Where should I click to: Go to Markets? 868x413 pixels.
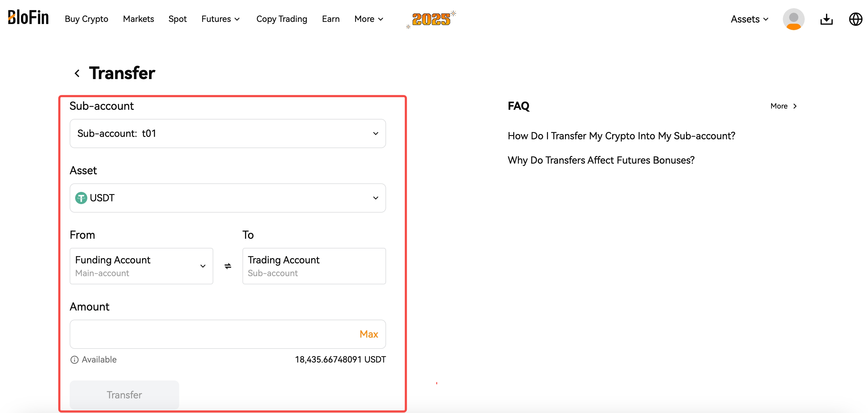(138, 19)
